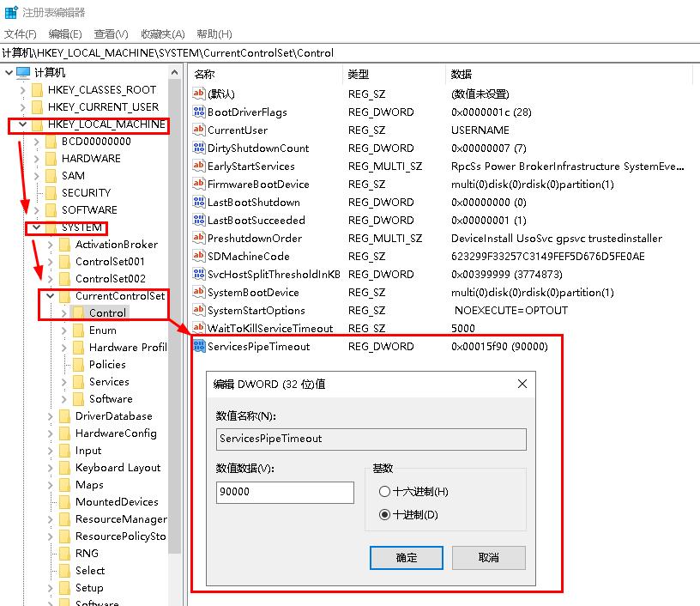Click the ab icon next to FirmwareBootDevice
Viewport: 700px width, 606px height.
pos(200,184)
